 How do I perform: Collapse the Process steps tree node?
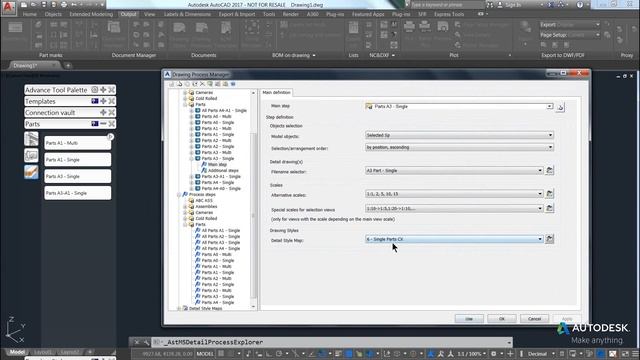click(x=179, y=195)
